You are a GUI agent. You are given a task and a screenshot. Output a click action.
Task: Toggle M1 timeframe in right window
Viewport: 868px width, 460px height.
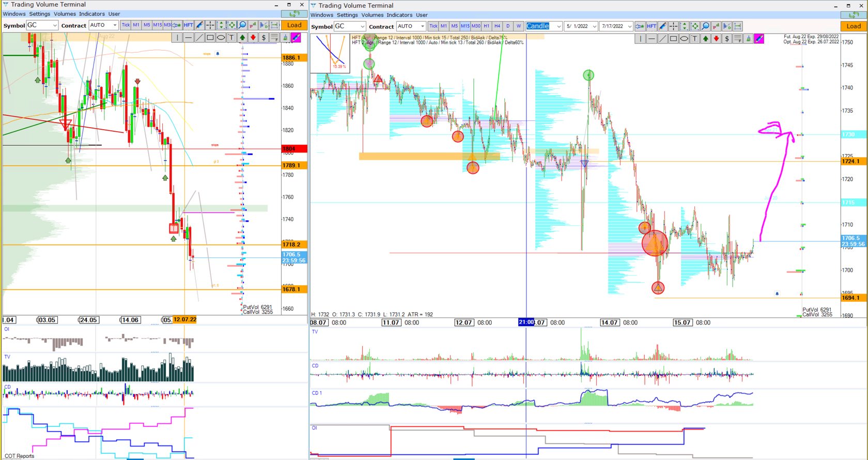click(x=444, y=26)
